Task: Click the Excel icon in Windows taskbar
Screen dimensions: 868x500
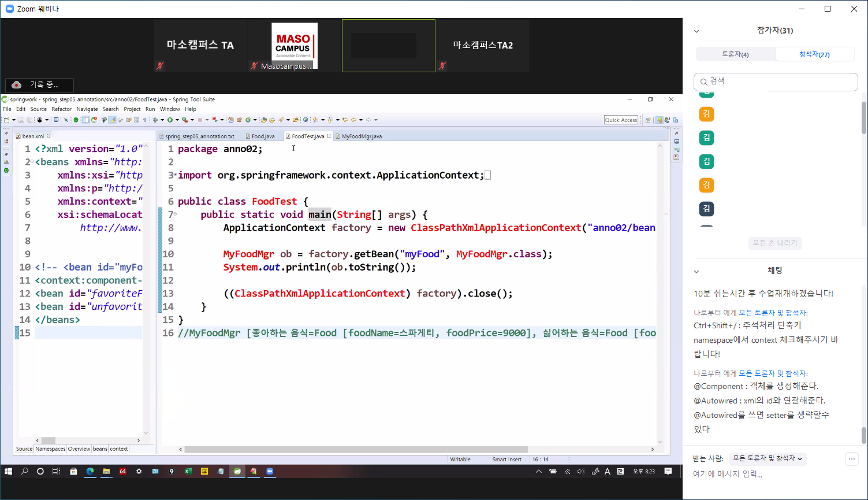Action: tap(188, 472)
